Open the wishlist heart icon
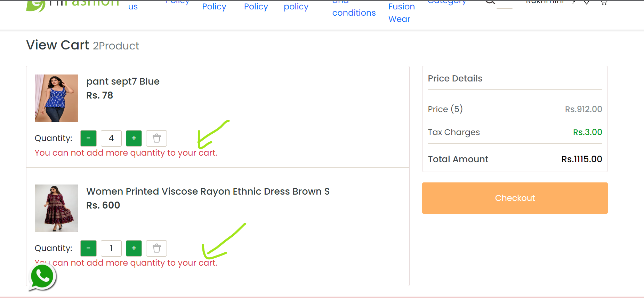 click(586, 2)
